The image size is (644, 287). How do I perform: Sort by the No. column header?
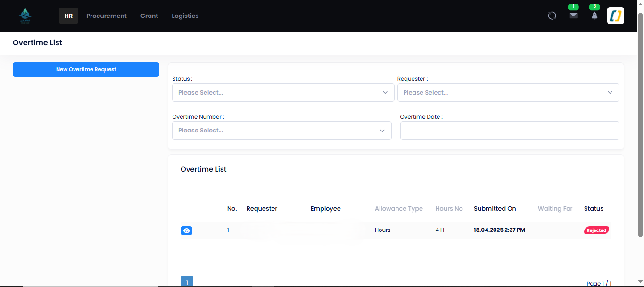pos(232,208)
